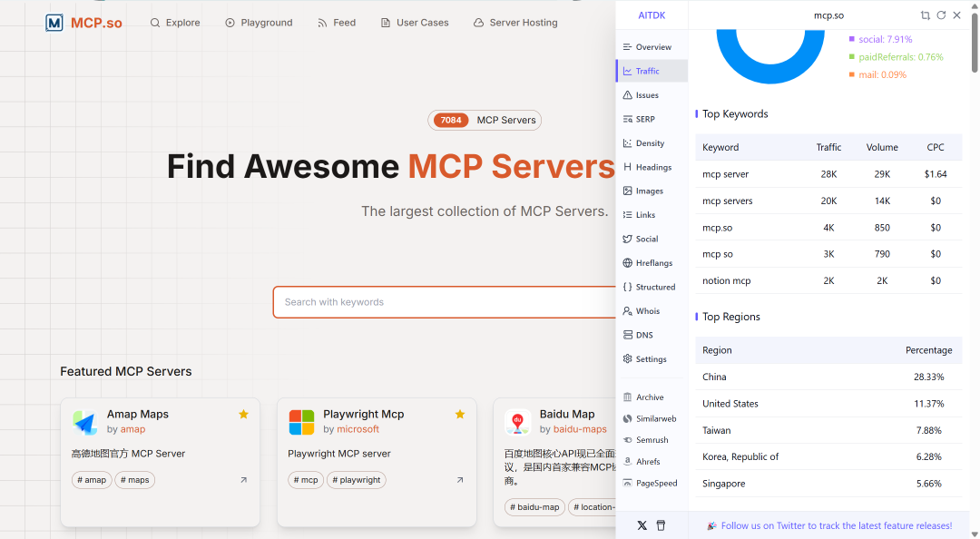The image size is (980, 539).
Task: Click the X (Twitter) icon in AITDK footer
Action: click(642, 525)
